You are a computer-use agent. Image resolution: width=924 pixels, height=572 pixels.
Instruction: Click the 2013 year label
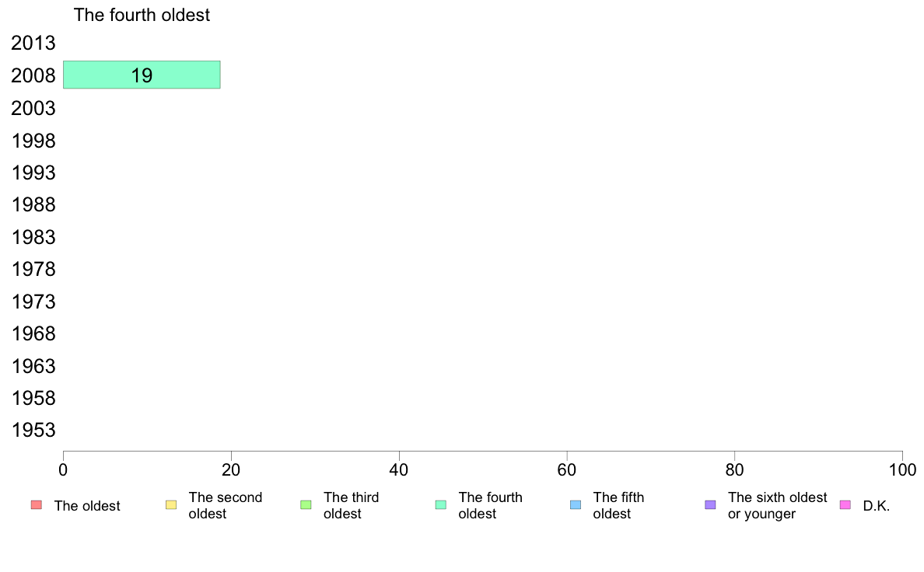point(33,43)
